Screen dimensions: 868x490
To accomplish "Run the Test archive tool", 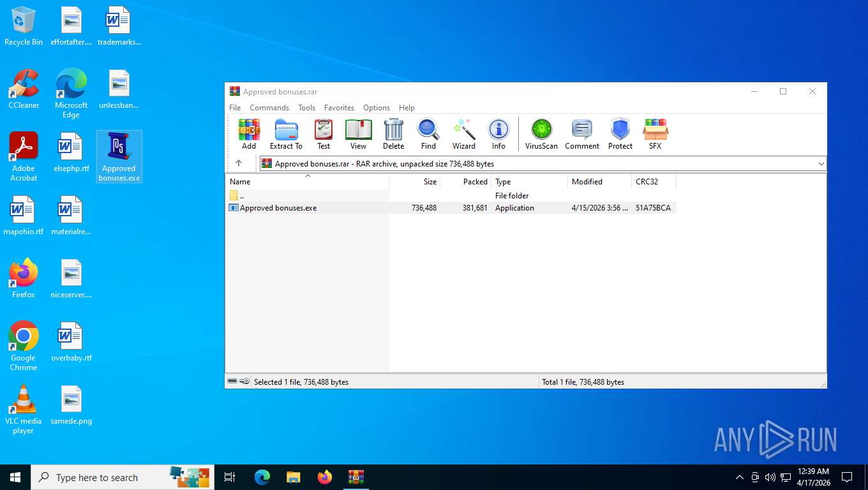I will 324,134.
